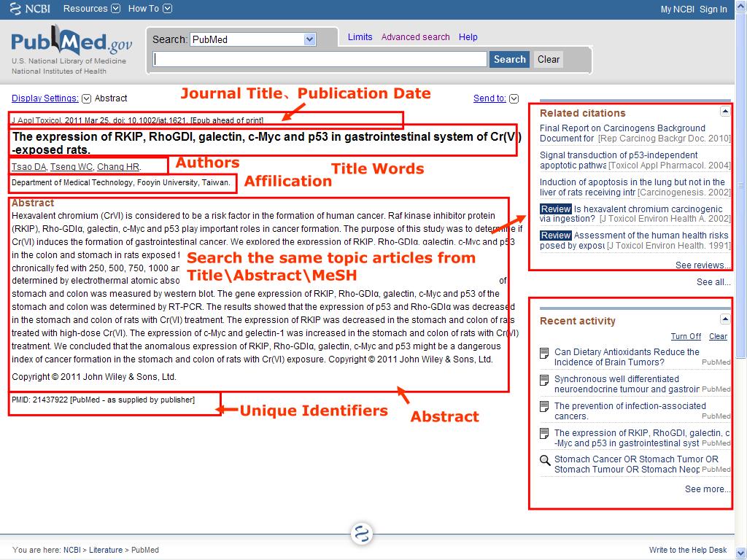
Task: Open the How To dropdown menu
Action: 150,9
